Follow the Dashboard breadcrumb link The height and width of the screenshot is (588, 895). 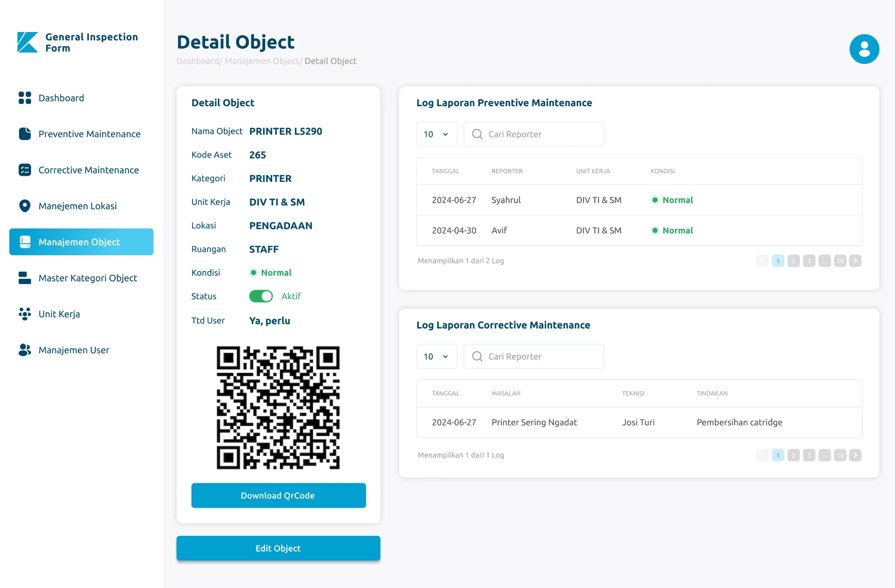coord(198,61)
